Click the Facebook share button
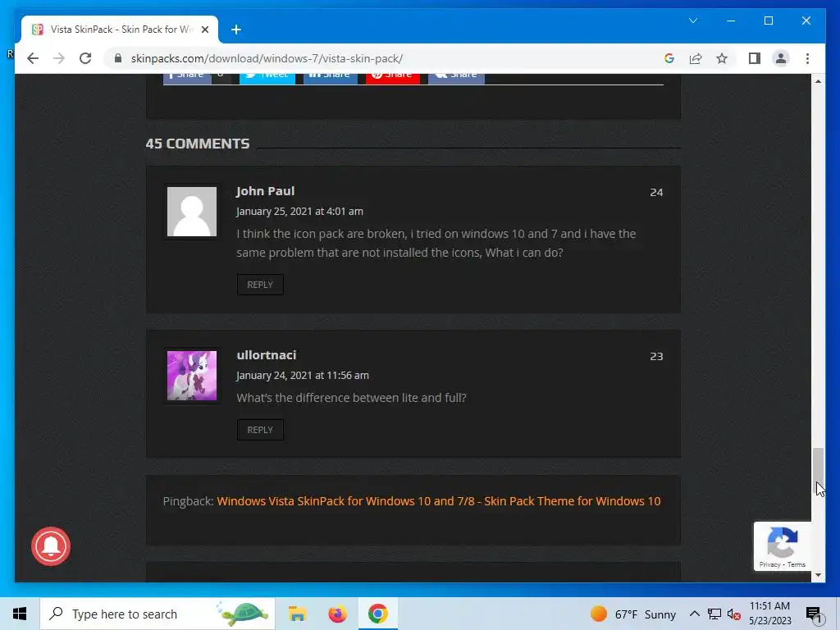This screenshot has height=630, width=840. coord(187,78)
